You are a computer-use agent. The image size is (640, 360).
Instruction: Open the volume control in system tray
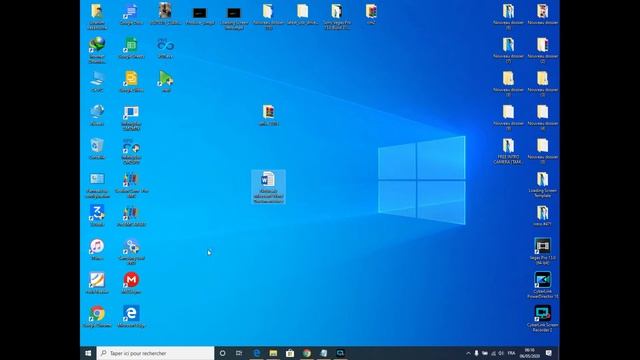click(501, 353)
